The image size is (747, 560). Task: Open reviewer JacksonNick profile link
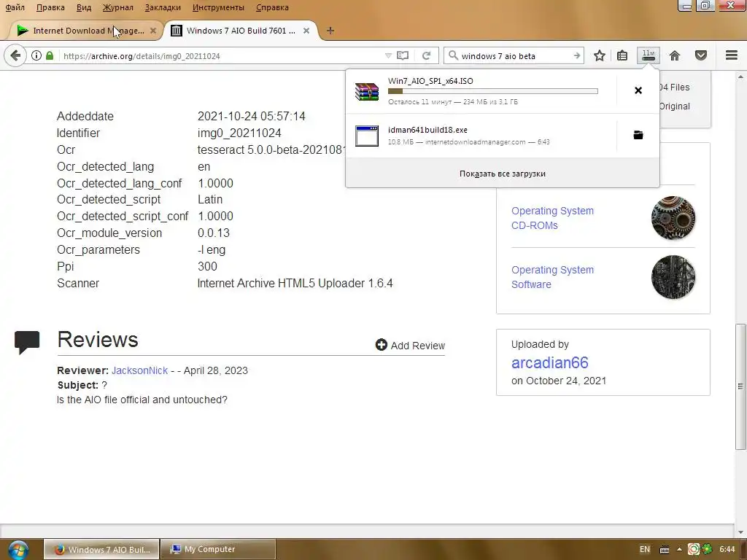tap(139, 370)
